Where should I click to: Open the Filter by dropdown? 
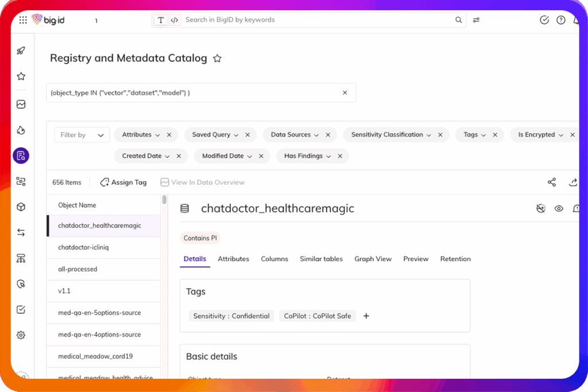82,135
